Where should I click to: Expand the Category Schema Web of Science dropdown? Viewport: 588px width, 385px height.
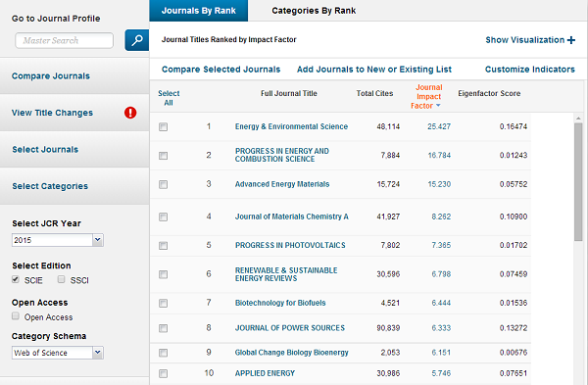[x=58, y=353]
